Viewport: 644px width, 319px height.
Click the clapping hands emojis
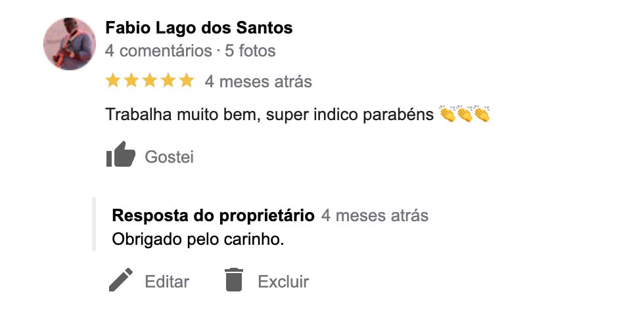pos(465,115)
